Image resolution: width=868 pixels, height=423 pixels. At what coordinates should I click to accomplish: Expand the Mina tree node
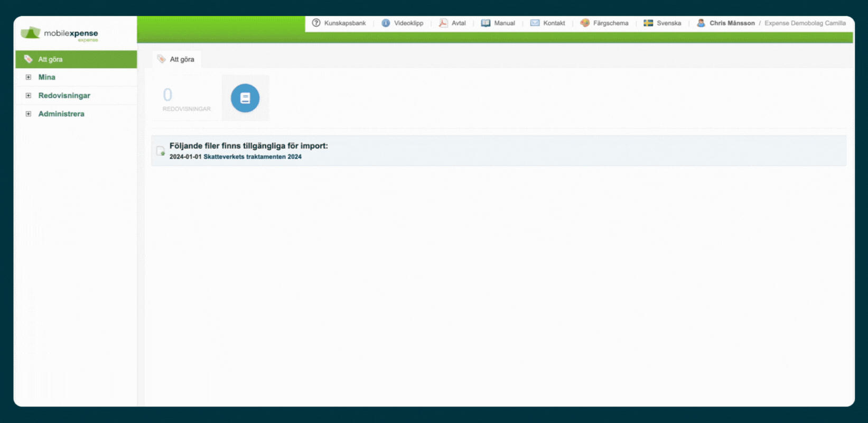point(29,77)
